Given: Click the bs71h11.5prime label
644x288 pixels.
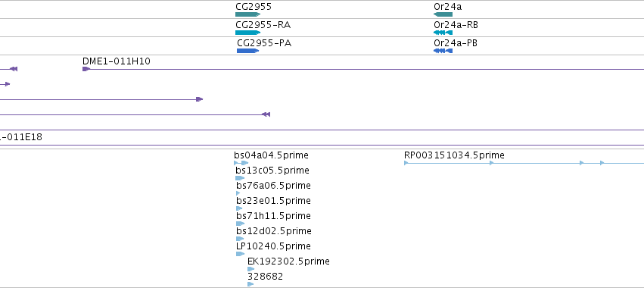Looking at the screenshot, I should tap(273, 215).
